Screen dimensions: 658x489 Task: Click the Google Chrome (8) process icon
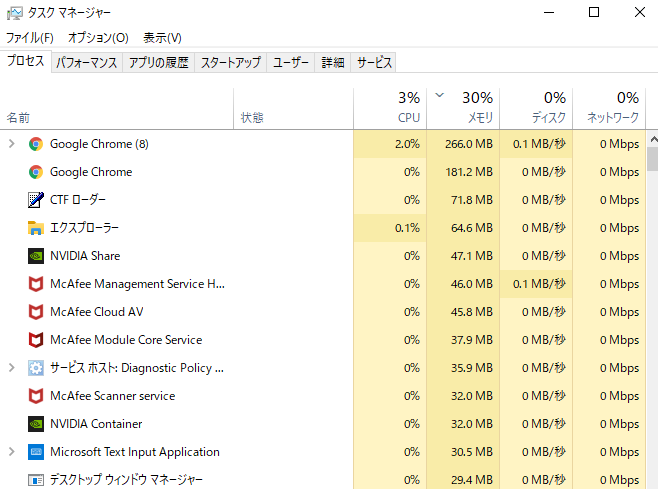(x=36, y=144)
